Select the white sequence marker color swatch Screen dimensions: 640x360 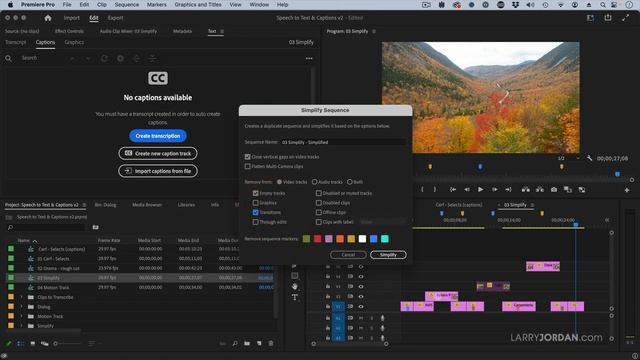click(x=362, y=239)
